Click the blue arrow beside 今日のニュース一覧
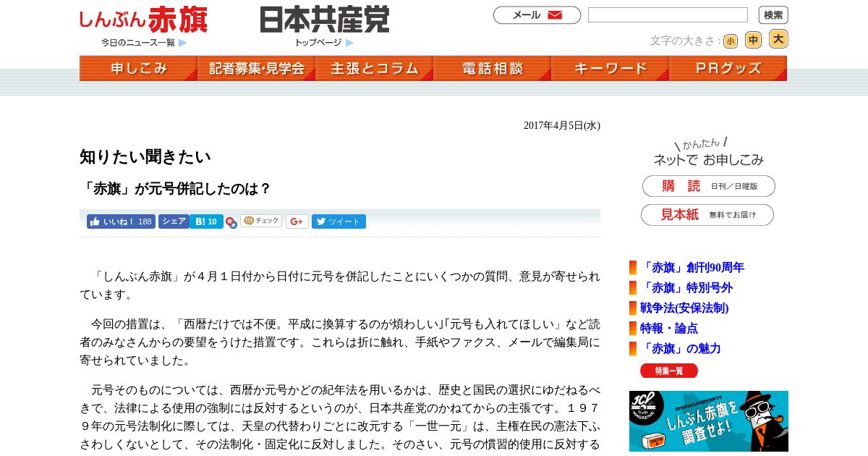The width and height of the screenshot is (868, 456). point(183,43)
